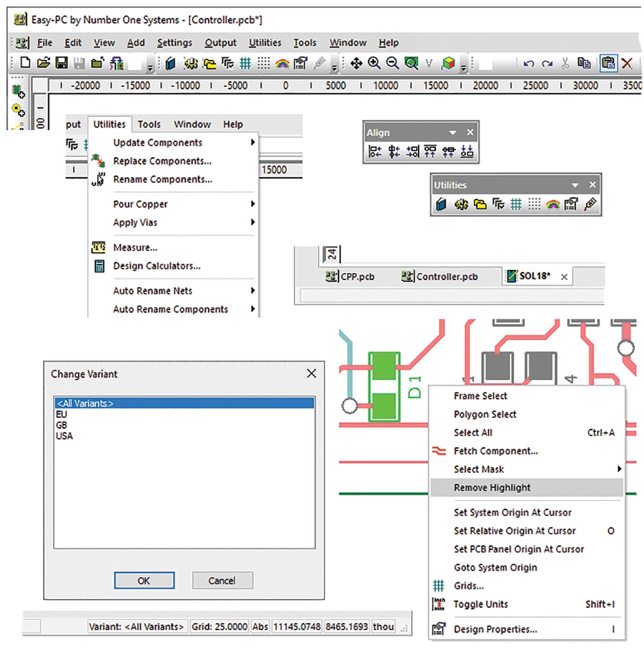Image resolution: width=644 pixels, height=650 pixels.
Task: Open the grid icon in floating Utilities toolbar
Action: click(516, 204)
